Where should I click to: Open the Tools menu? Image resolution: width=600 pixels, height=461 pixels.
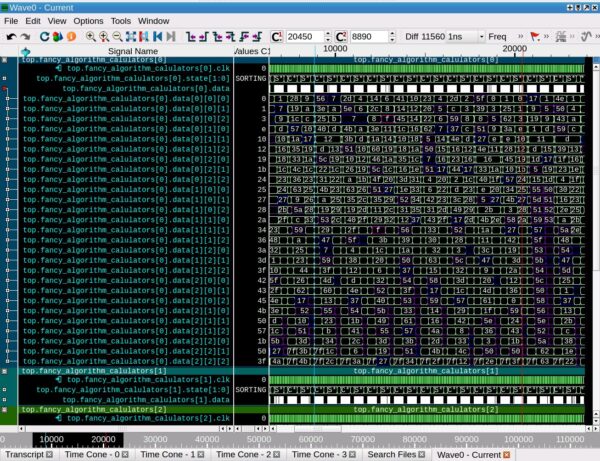[x=121, y=21]
